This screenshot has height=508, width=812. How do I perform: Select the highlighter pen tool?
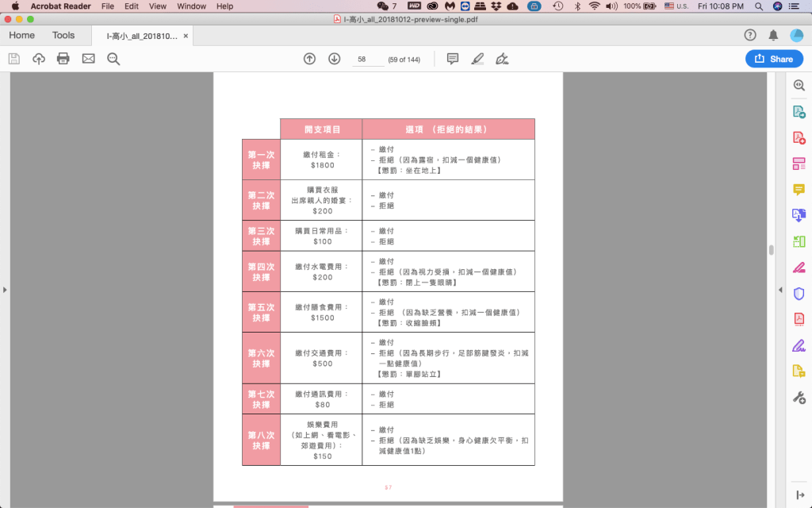[477, 59]
